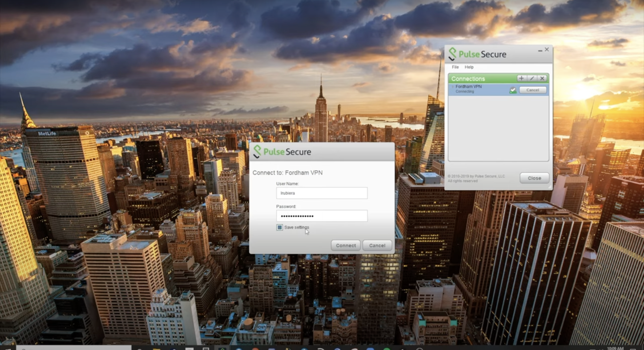This screenshot has width=644, height=350.
Task: Edit connection using the pencil icon
Action: pyautogui.click(x=532, y=78)
